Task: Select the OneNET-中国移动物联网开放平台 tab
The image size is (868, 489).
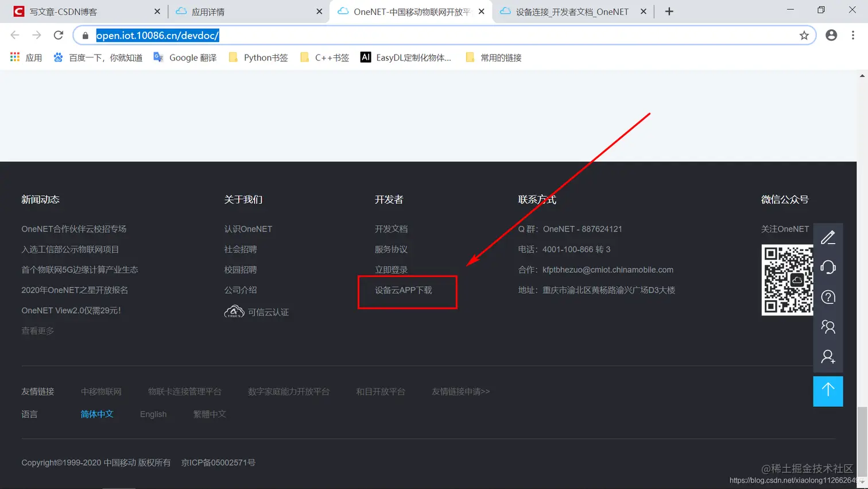Action: point(410,11)
